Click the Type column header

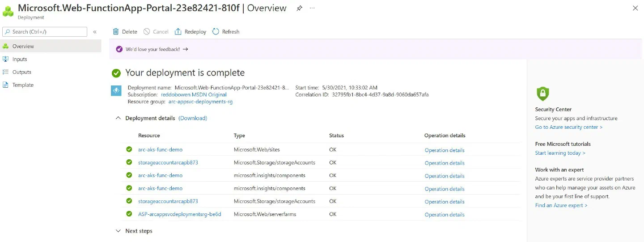tap(239, 136)
